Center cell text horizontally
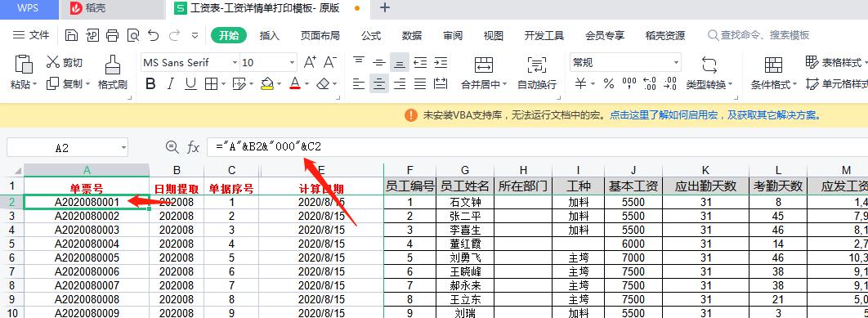 [x=379, y=84]
